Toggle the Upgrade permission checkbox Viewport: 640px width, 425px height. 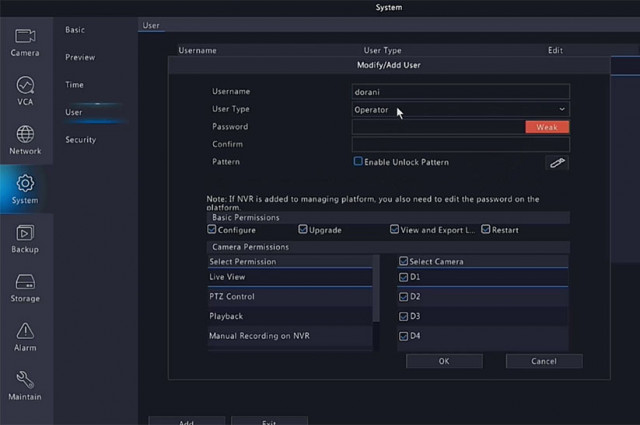302,229
